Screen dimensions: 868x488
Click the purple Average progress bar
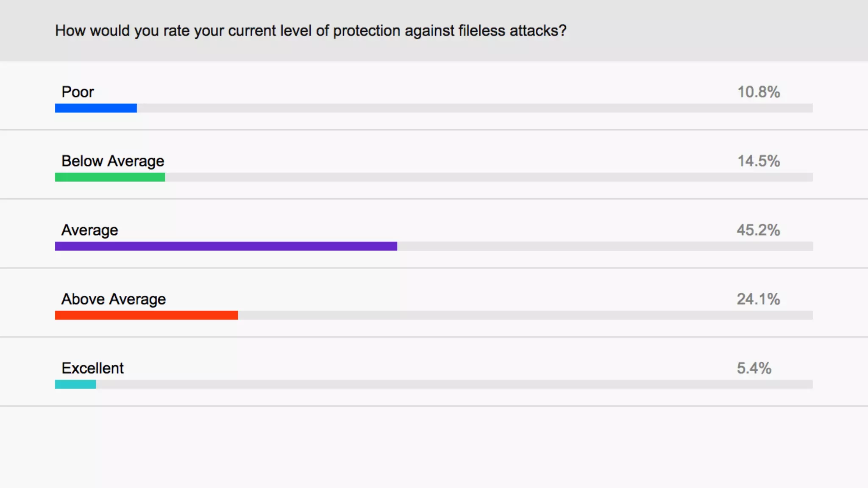coord(226,246)
